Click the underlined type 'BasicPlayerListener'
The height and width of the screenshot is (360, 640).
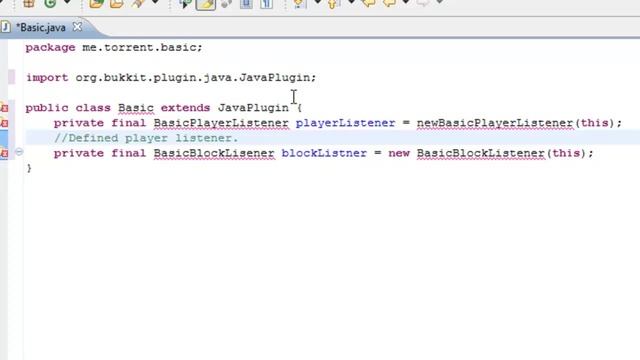221,123
